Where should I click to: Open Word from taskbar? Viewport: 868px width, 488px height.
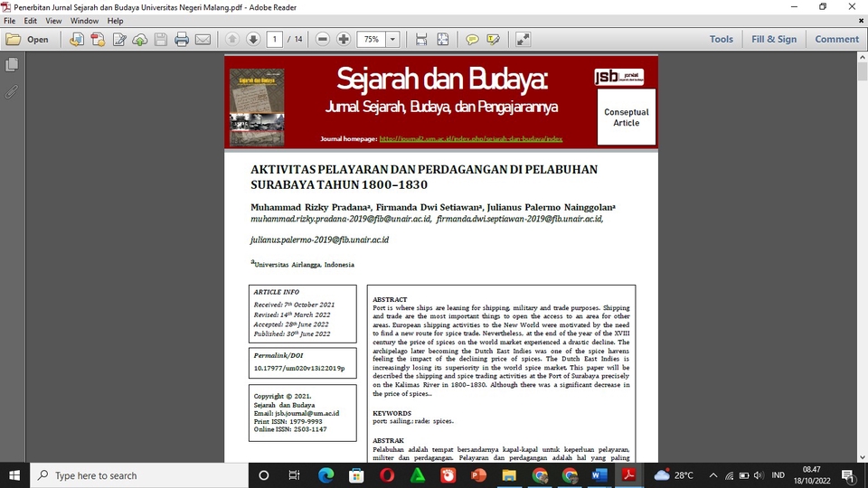tap(599, 475)
